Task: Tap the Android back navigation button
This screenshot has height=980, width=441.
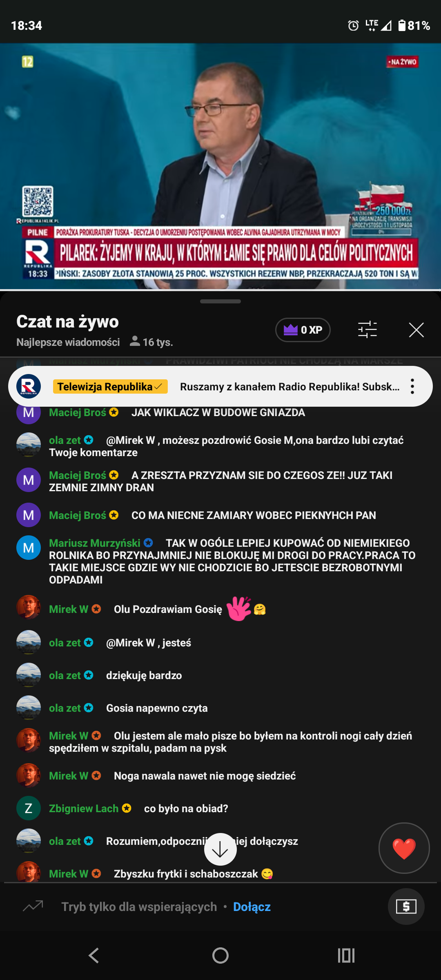Action: point(94,955)
